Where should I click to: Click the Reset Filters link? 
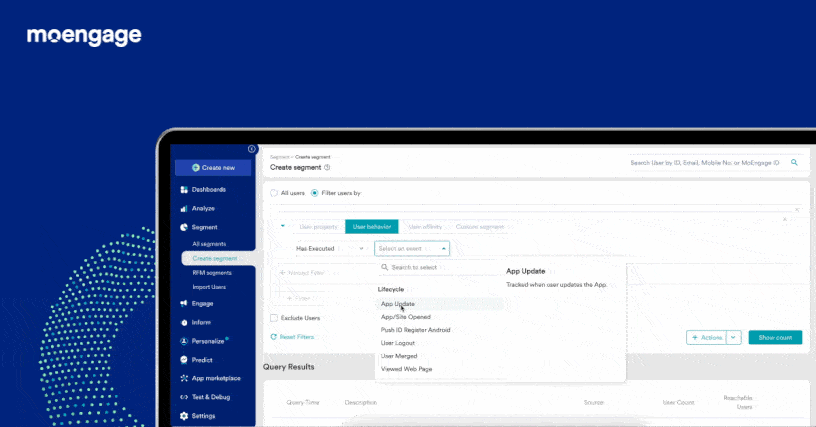[297, 337]
